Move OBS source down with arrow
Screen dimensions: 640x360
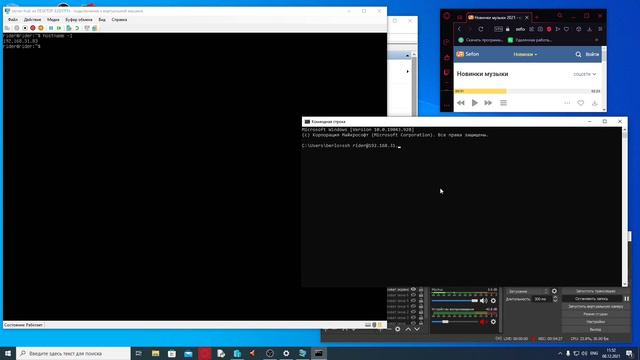[x=417, y=329]
